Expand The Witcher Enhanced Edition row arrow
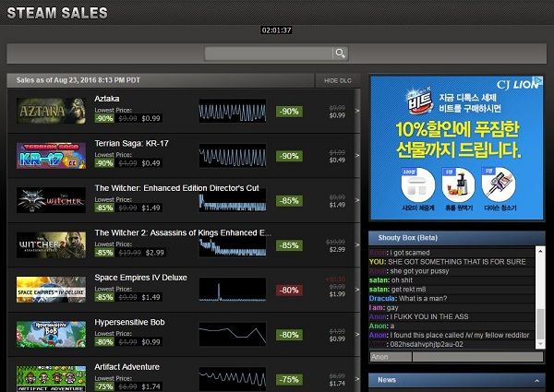Screen dimensions: 554x392 [x=356, y=200]
